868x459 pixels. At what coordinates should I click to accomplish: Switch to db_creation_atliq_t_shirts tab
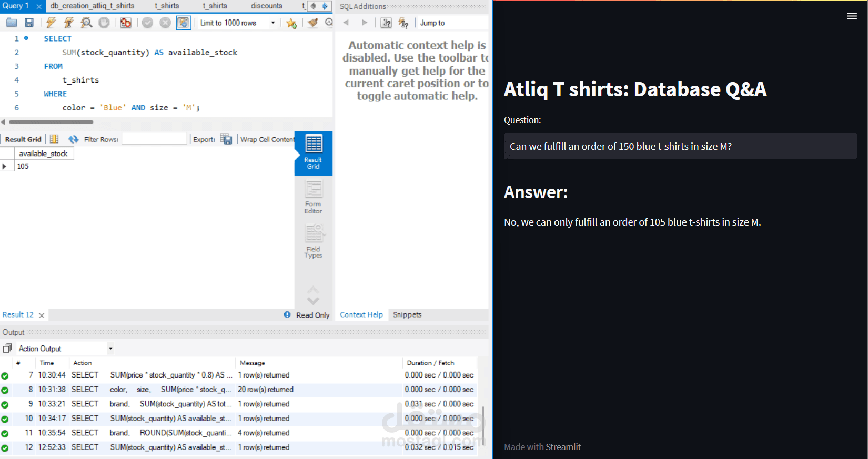coord(92,6)
